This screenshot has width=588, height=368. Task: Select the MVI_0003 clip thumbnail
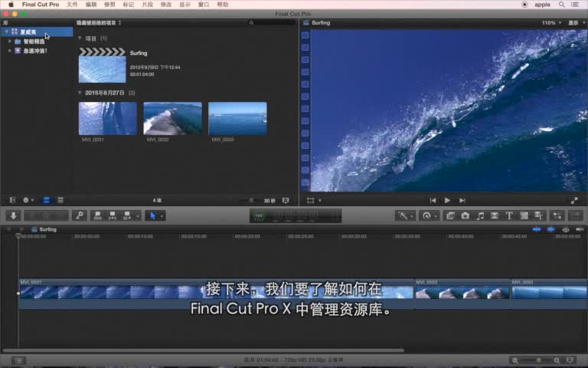point(237,118)
